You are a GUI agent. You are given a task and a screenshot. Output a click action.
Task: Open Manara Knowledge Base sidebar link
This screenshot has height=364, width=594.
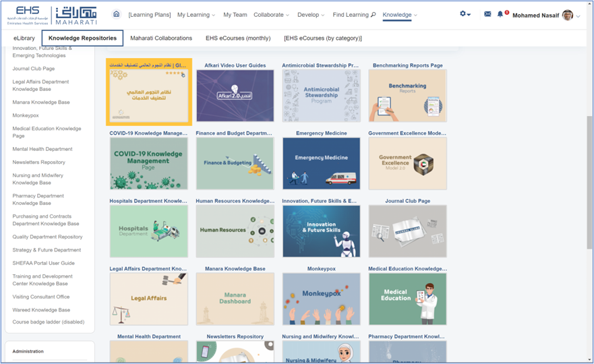[x=41, y=102]
